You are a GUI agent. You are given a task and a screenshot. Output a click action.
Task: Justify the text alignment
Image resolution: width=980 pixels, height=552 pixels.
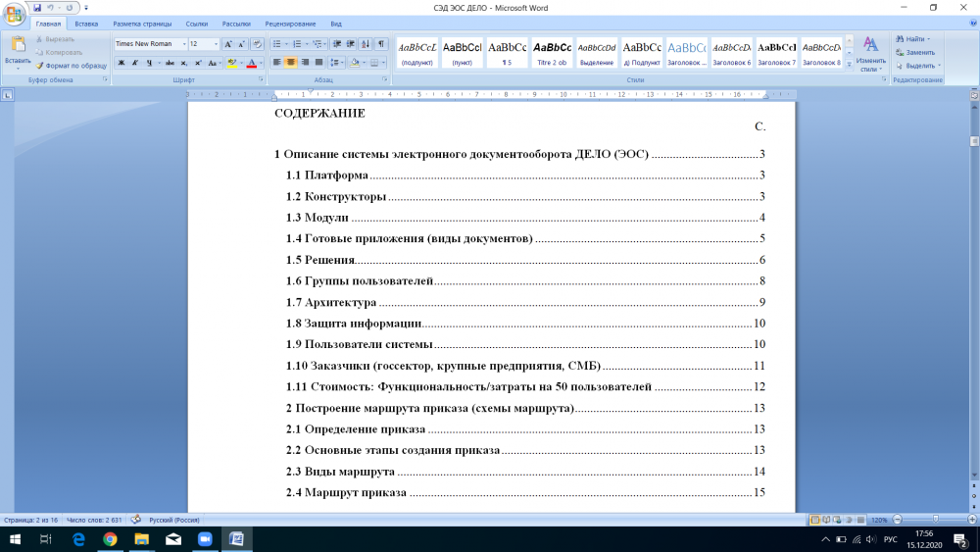pos(318,63)
